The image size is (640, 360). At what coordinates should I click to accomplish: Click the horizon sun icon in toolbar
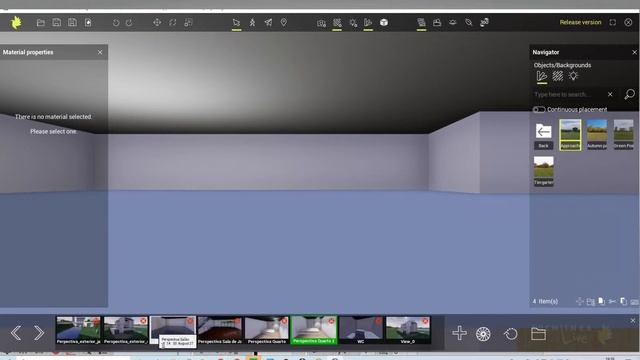click(453, 22)
